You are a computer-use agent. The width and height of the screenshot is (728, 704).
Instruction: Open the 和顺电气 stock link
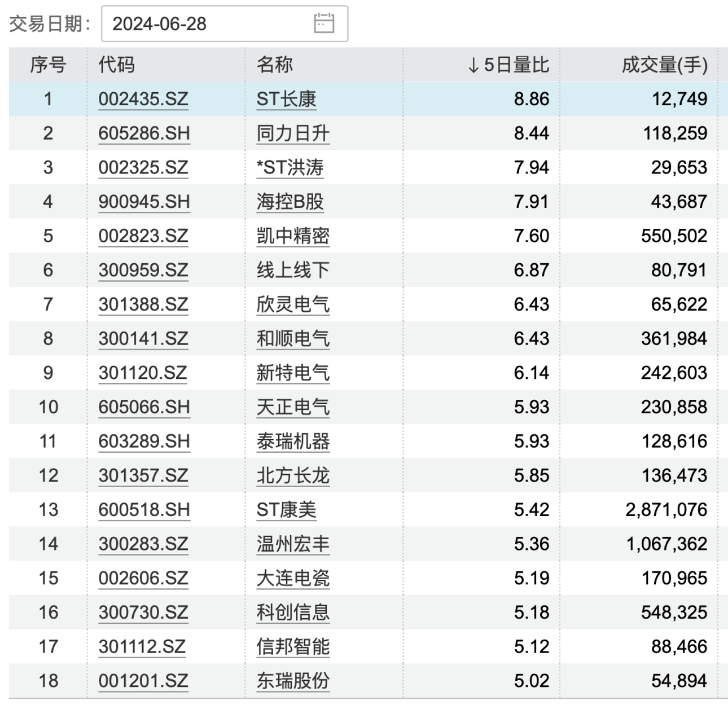(293, 339)
